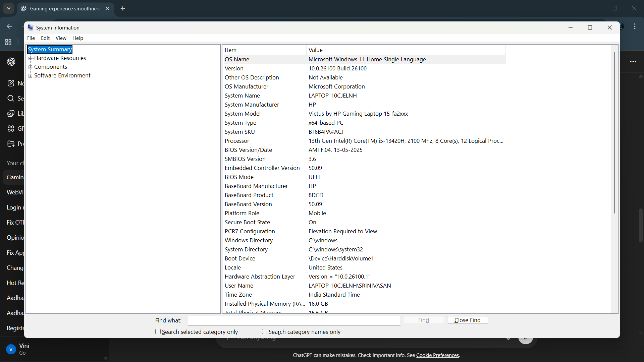Click the three-dot options icon at right
This screenshot has height=362, width=644.
click(633, 62)
